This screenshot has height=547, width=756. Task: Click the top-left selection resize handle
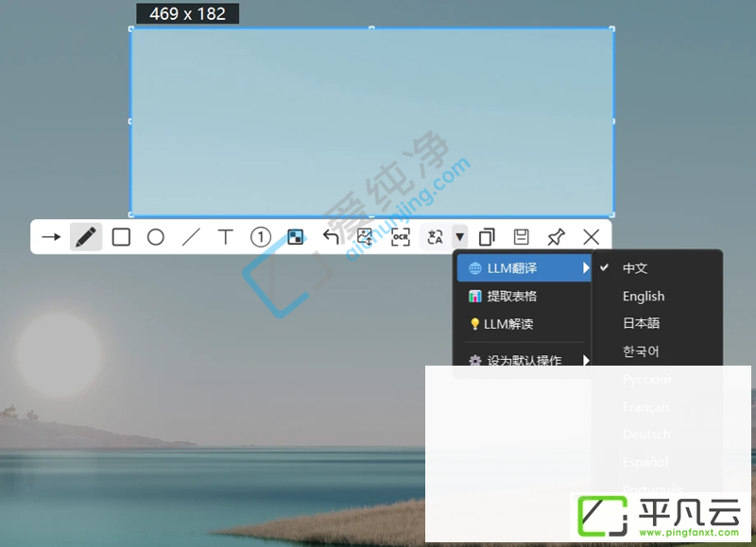131,29
